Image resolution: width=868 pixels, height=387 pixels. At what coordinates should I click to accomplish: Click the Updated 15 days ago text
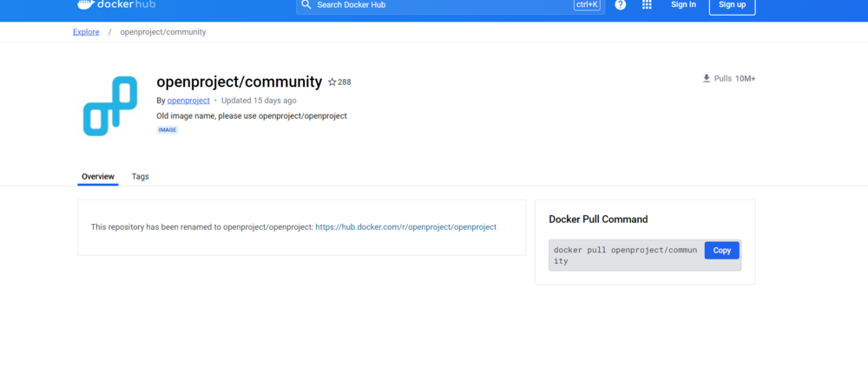coord(259,100)
